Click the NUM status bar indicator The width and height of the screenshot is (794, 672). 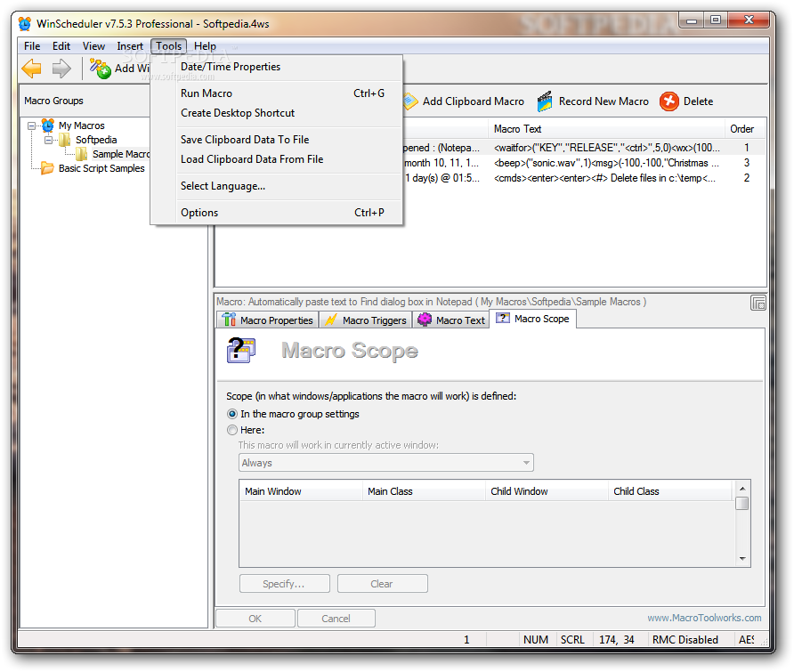click(536, 640)
